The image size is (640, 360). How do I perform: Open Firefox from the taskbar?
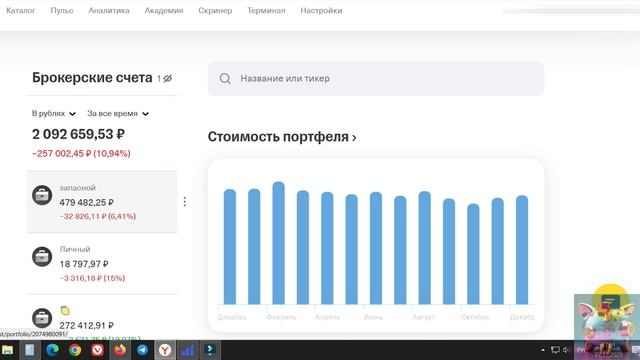tap(120, 350)
